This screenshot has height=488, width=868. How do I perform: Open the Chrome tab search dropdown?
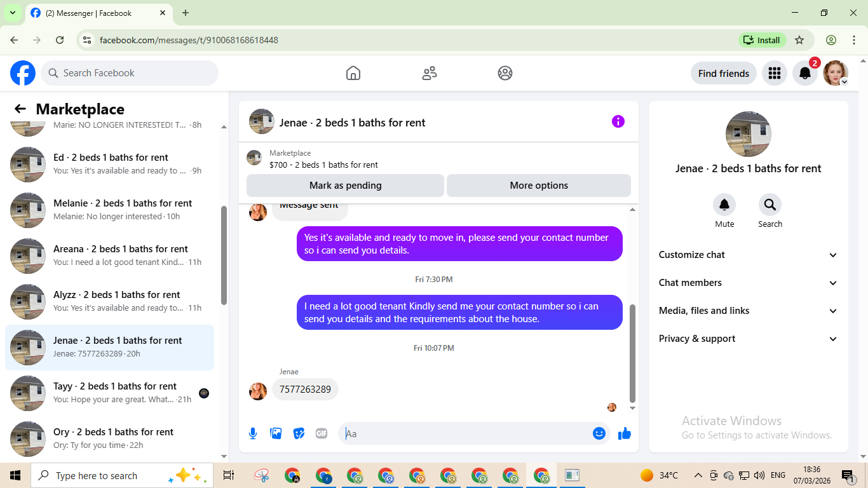click(x=12, y=13)
